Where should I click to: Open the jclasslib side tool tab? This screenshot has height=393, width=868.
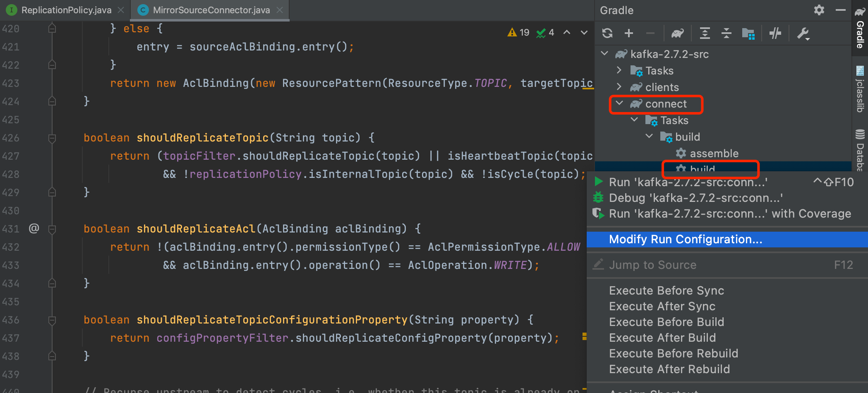(x=860, y=89)
